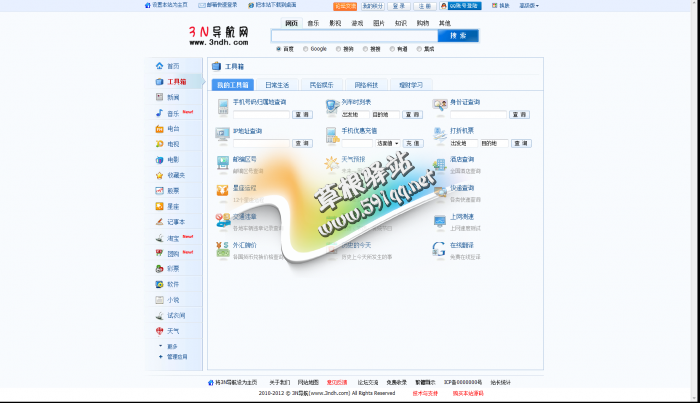Image resolution: width=700 pixels, height=403 pixels.
Task: Click the IP地址查询 input field
Action: tap(261, 143)
